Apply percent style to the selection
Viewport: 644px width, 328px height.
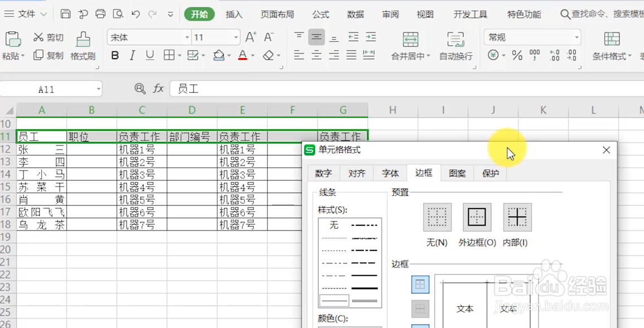click(x=516, y=55)
